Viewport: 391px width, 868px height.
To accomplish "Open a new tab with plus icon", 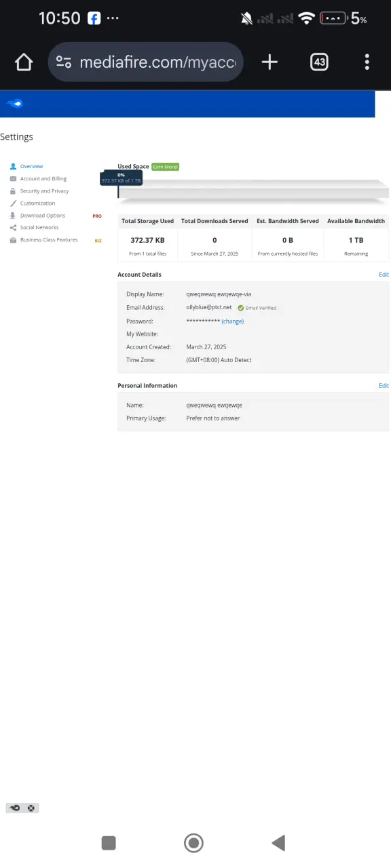I will [x=269, y=62].
